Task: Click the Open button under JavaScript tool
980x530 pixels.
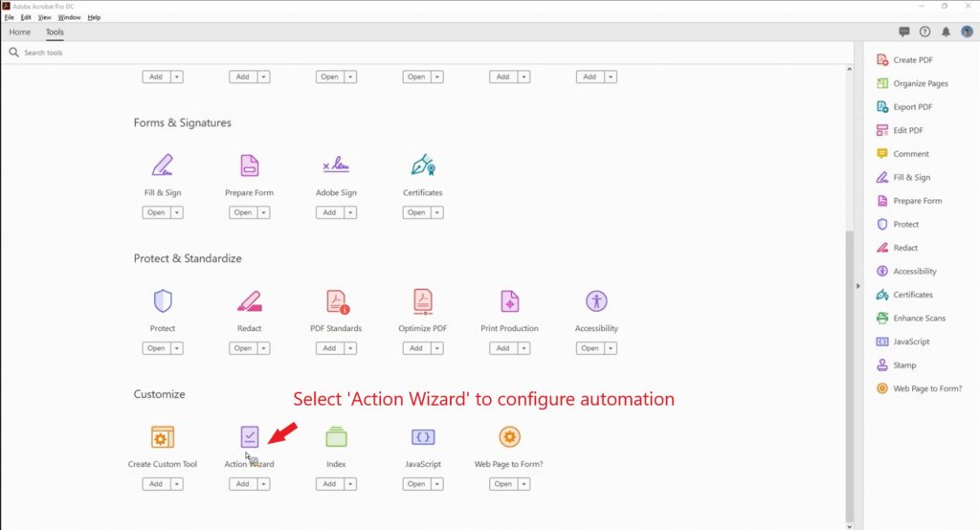Action: click(417, 484)
